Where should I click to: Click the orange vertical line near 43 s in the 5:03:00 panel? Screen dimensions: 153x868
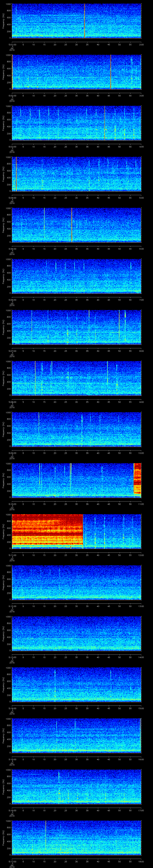[105, 123]
